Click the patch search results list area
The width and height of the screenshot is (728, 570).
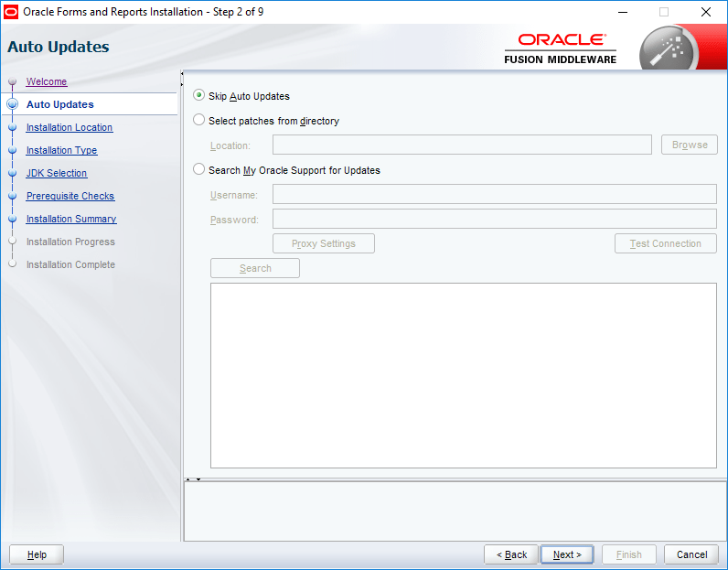click(464, 375)
